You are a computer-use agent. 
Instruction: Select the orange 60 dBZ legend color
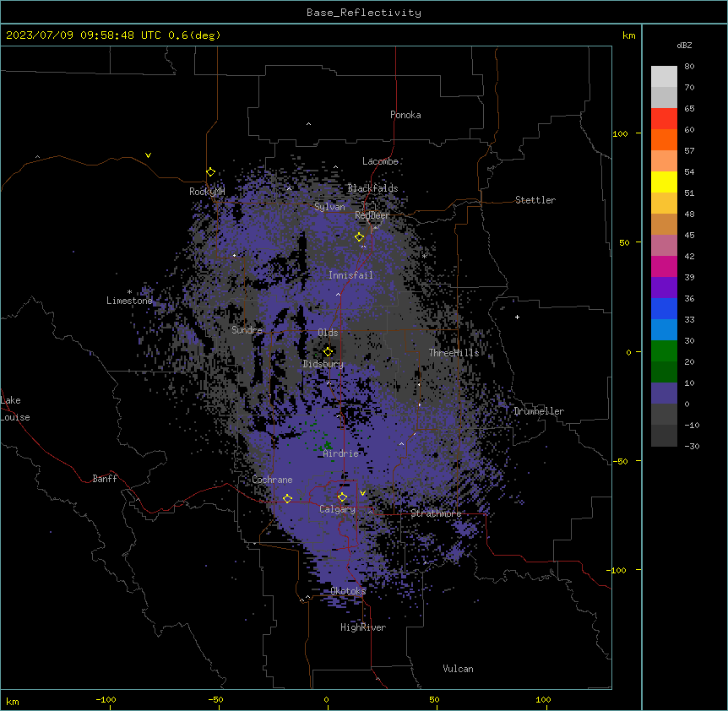point(664,139)
